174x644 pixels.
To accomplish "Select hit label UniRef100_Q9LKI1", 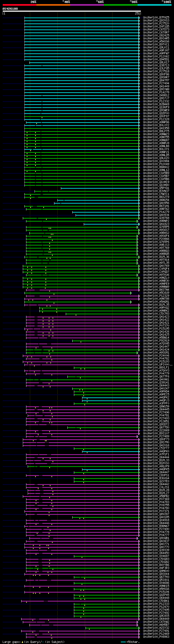I will 156,47.
